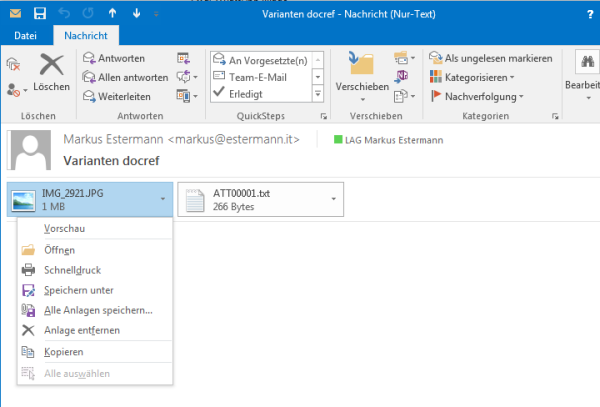The width and height of the screenshot is (600, 407).
Task: Customize Quick Access Toolbar dropdown
Action: tap(156, 14)
